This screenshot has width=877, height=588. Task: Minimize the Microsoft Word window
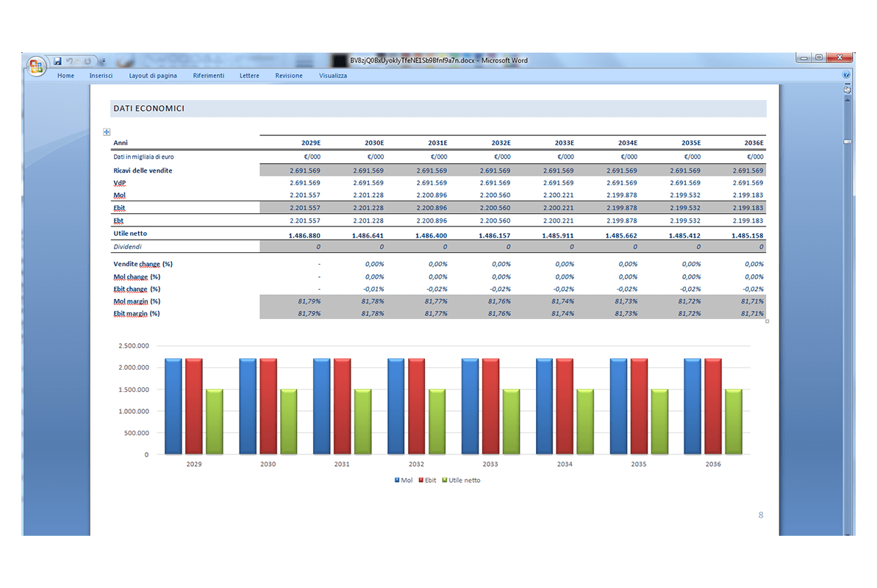[x=803, y=57]
